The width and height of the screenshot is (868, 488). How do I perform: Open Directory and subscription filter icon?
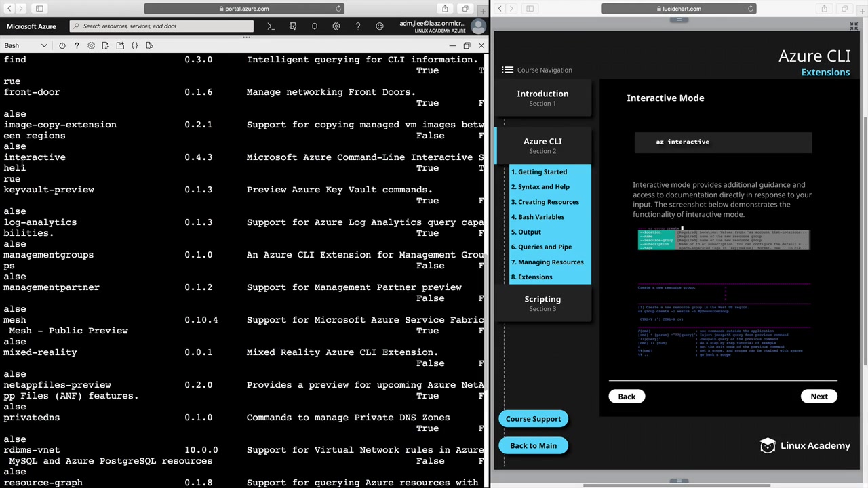[293, 26]
